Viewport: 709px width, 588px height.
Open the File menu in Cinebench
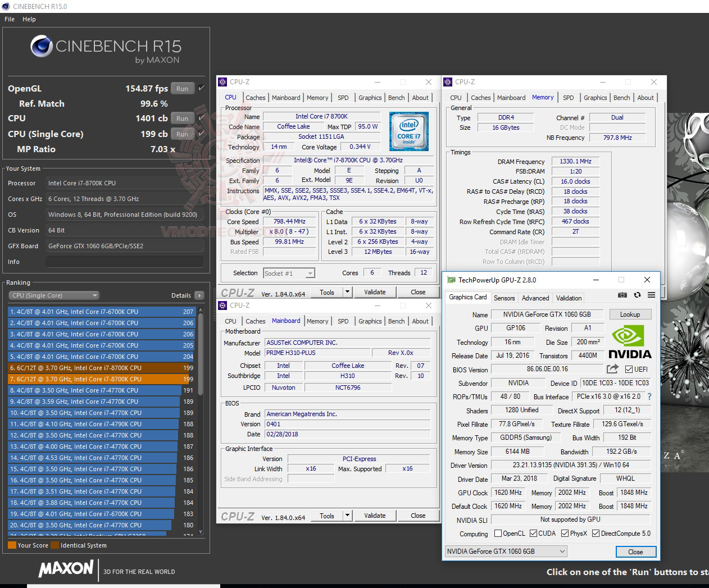[x=9, y=19]
